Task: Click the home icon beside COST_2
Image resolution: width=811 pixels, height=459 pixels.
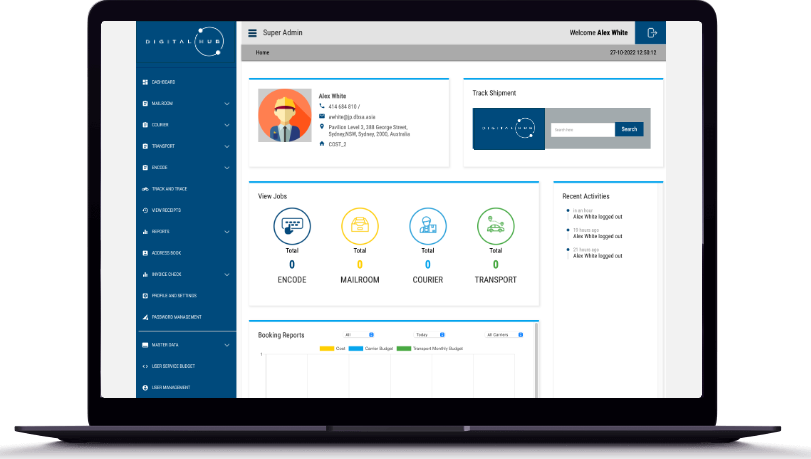Action: pos(322,144)
